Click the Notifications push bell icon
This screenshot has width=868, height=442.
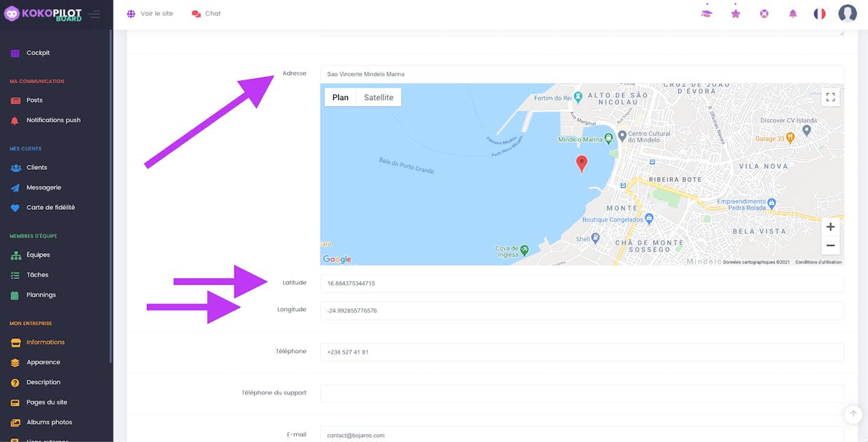click(15, 120)
